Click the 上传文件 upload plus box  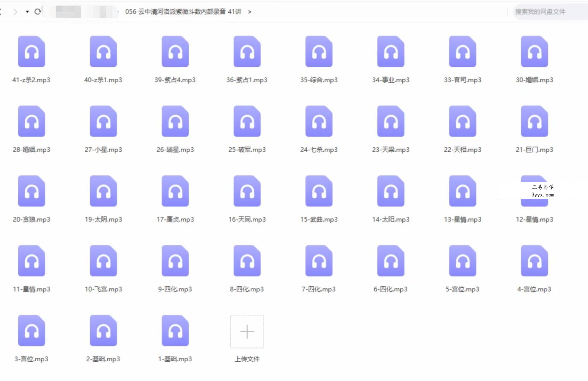point(247,332)
